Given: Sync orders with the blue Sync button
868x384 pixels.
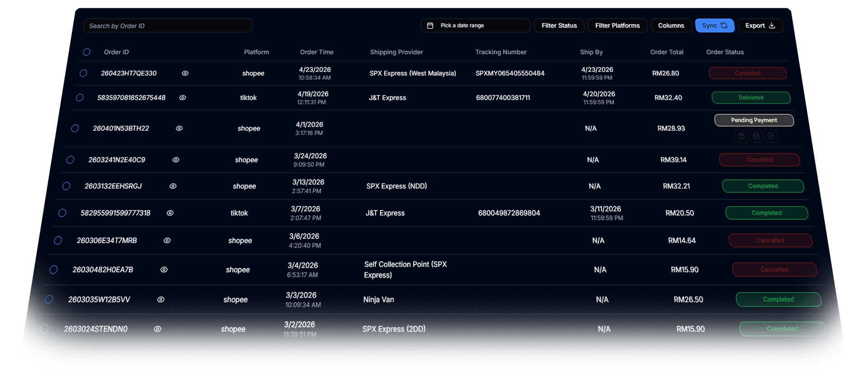Looking at the screenshot, I should click(714, 25).
